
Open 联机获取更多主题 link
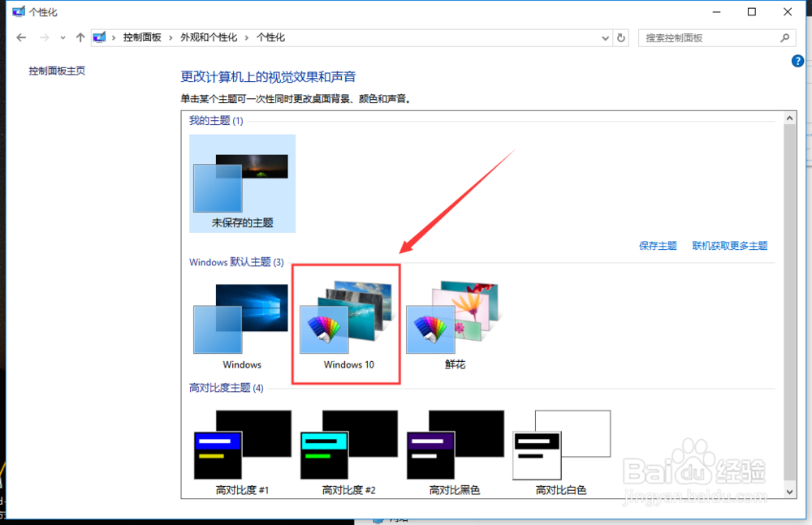(729, 245)
